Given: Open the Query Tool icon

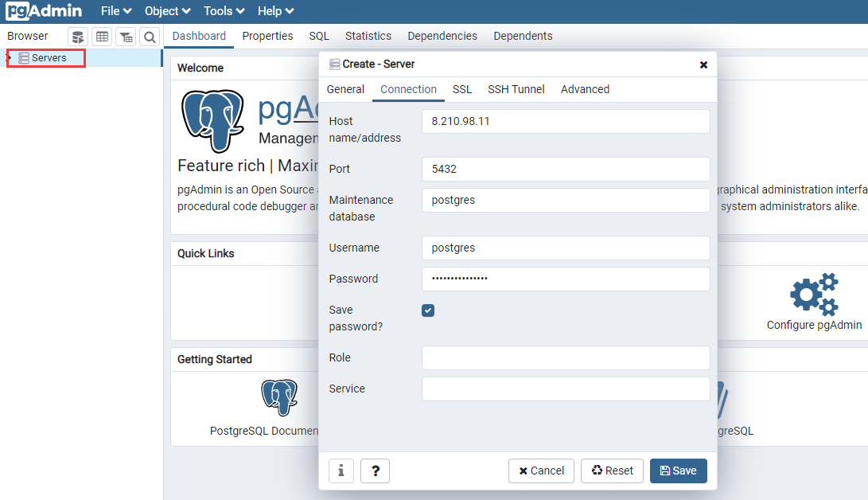Looking at the screenshot, I should 77,37.
